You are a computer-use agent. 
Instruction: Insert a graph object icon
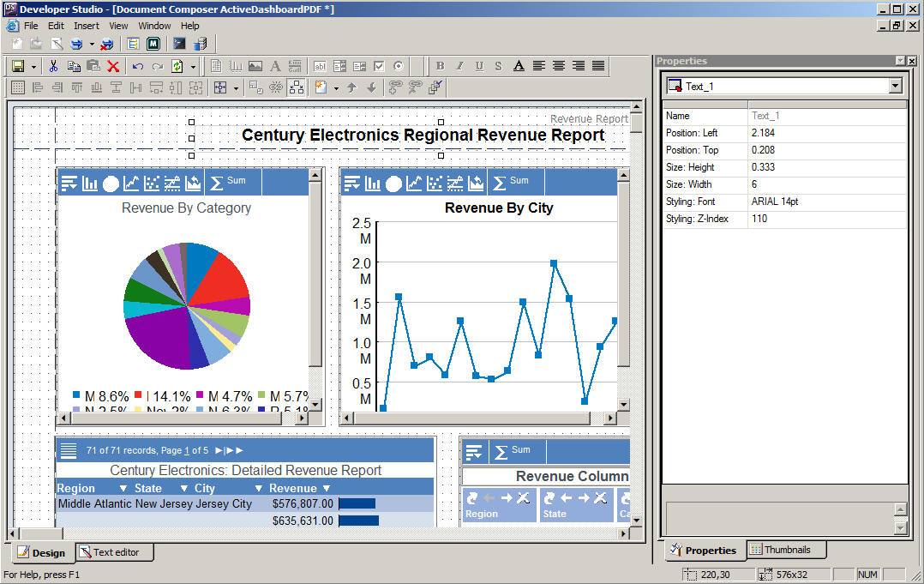coord(236,66)
